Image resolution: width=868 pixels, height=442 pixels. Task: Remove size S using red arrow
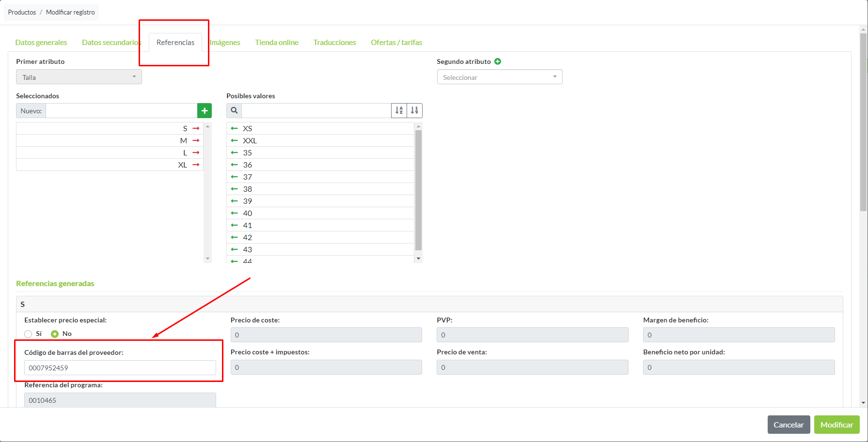(196, 128)
